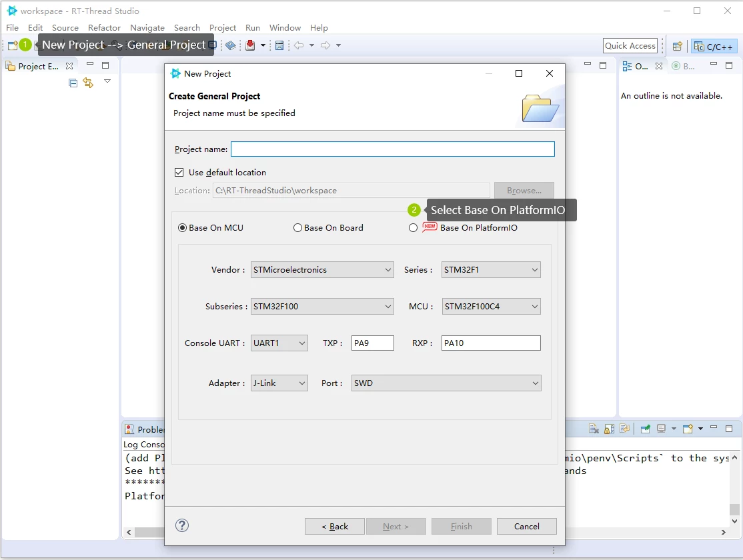Open dropdown next to Display Selected Console
Image resolution: width=743 pixels, height=560 pixels.
tap(674, 429)
